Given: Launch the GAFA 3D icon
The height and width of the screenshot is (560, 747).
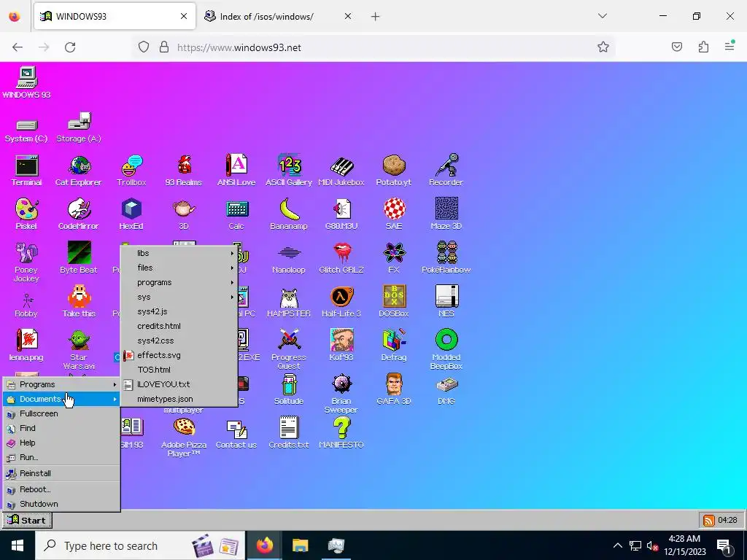Looking at the screenshot, I should tap(394, 389).
